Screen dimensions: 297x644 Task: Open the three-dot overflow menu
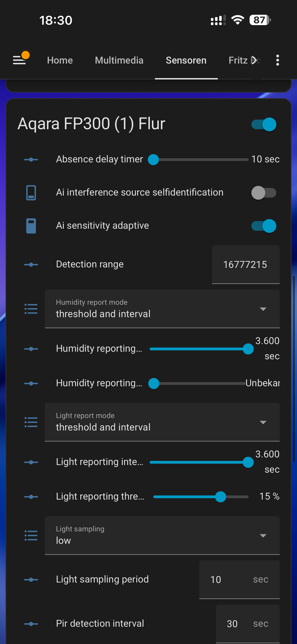[x=277, y=60]
